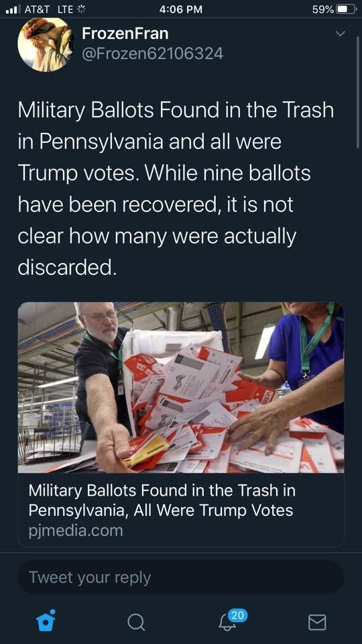Image resolution: width=362 pixels, height=644 pixels.
Task: Open the Messages envelope icon
Action: click(317, 622)
